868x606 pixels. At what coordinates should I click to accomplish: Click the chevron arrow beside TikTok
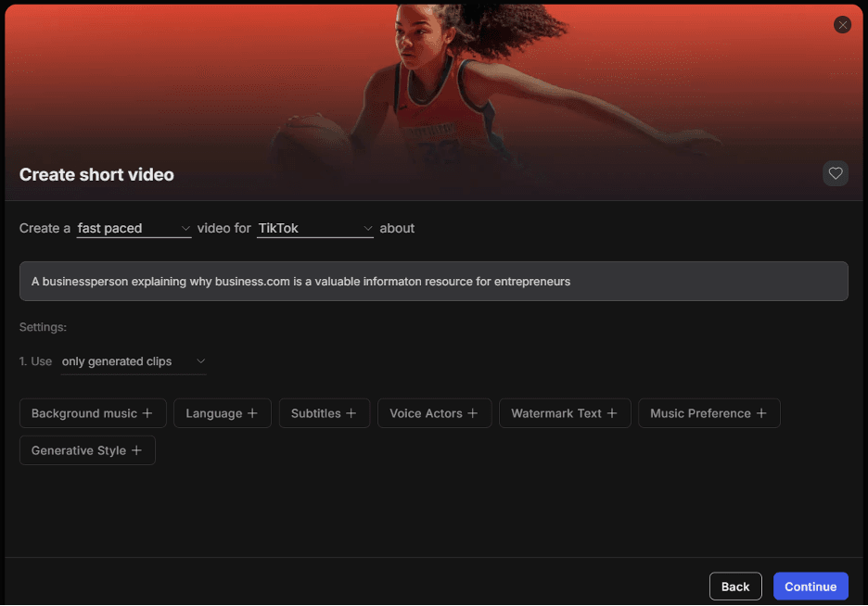coord(367,228)
